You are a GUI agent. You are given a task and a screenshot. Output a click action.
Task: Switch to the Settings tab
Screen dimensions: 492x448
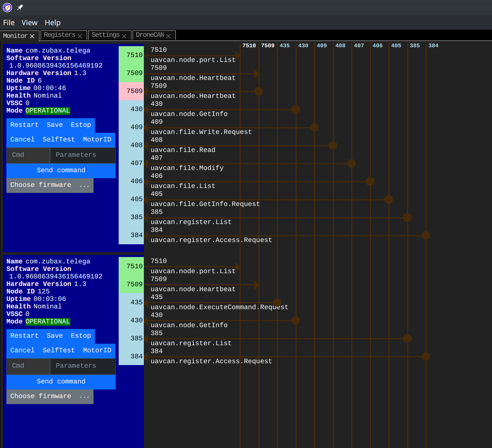pyautogui.click(x=106, y=35)
